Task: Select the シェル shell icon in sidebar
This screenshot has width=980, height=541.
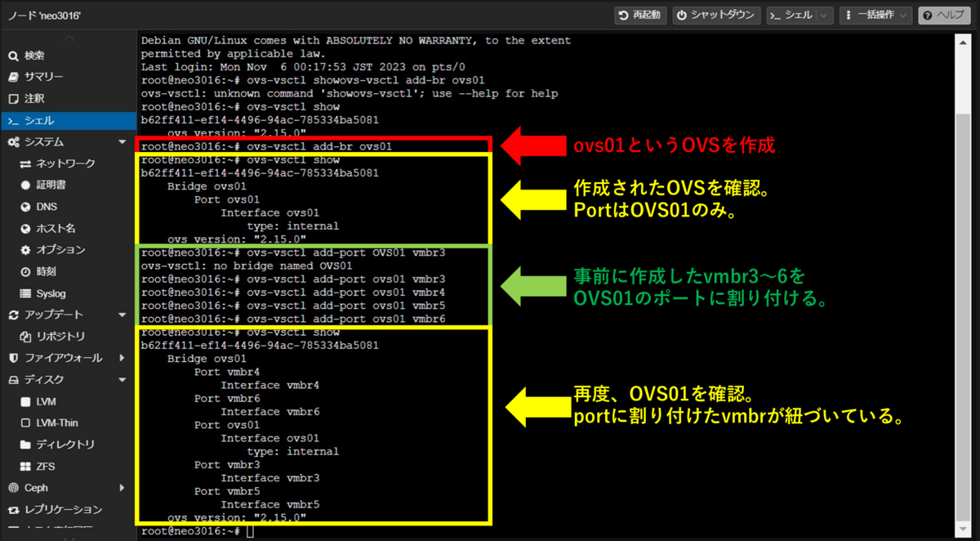Action: pos(12,121)
